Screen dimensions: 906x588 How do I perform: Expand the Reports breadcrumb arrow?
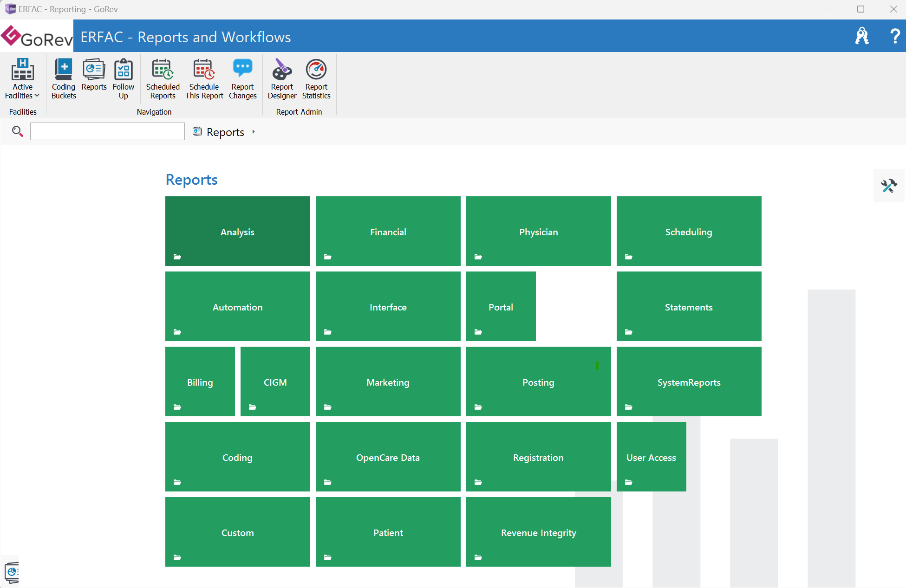(254, 132)
